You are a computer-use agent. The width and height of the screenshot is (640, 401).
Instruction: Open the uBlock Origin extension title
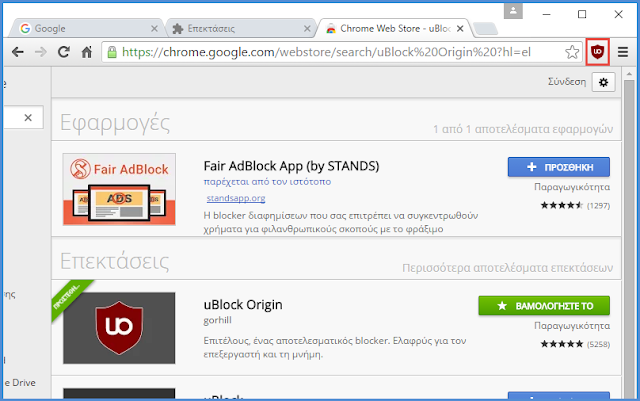(x=243, y=305)
